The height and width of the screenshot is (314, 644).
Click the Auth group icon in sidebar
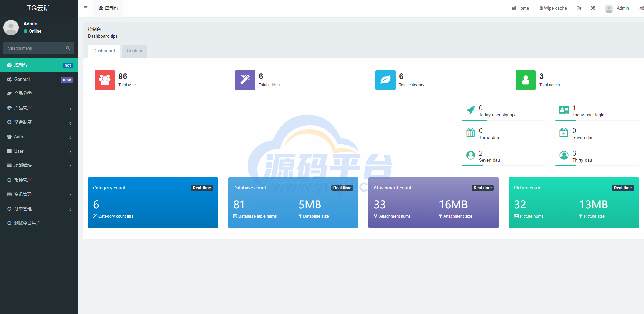point(9,137)
